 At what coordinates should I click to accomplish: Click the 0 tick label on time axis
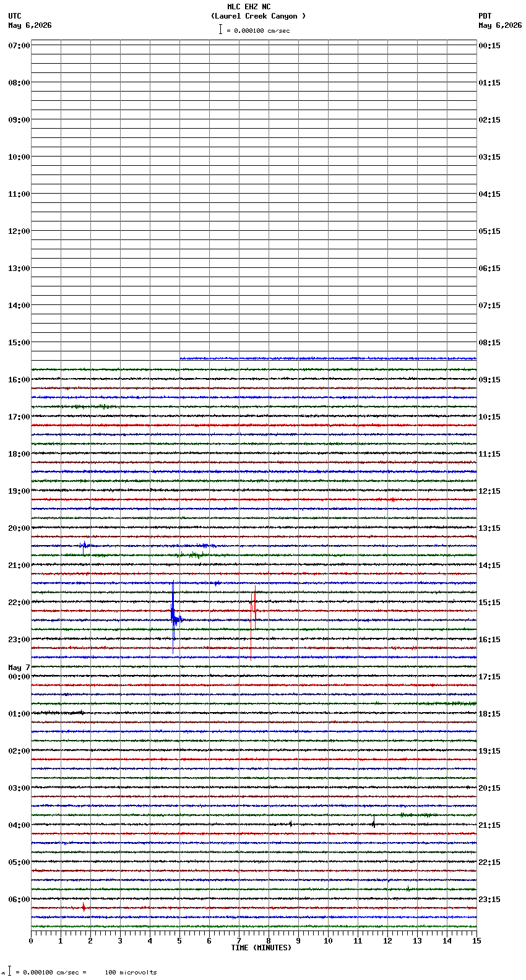click(x=31, y=941)
